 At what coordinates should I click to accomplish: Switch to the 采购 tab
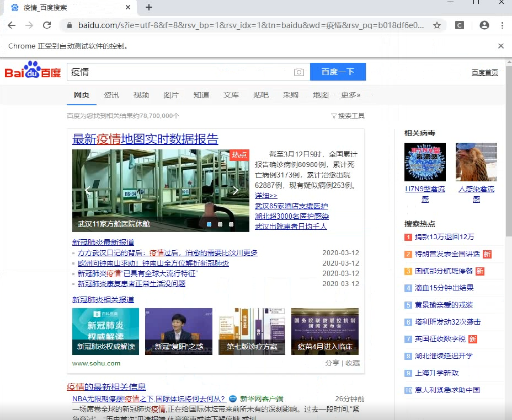coord(291,95)
